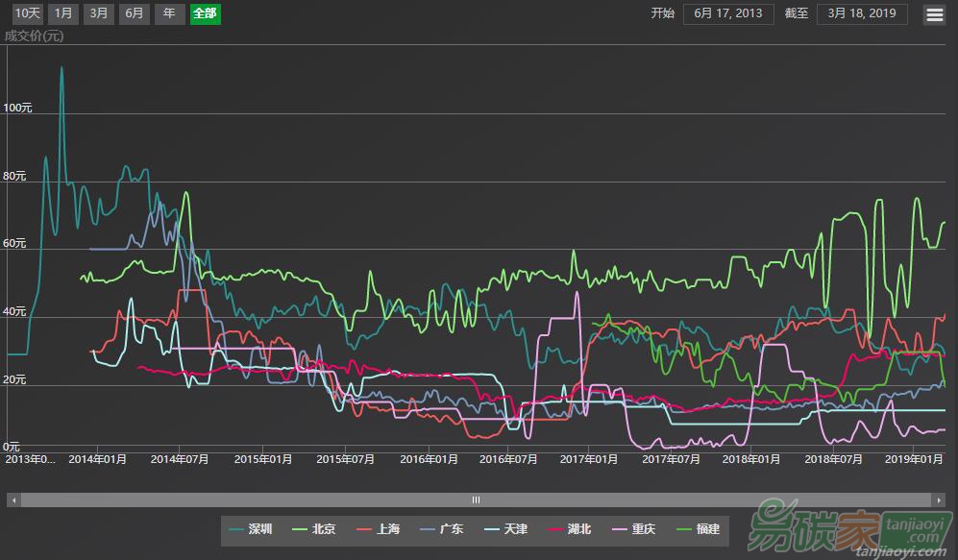
Task: Toggle the 重庆 legend entry
Action: point(635,528)
